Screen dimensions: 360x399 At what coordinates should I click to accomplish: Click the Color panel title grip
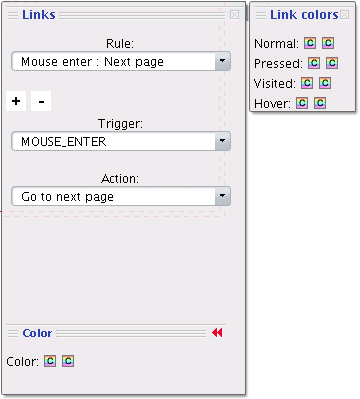point(13,333)
